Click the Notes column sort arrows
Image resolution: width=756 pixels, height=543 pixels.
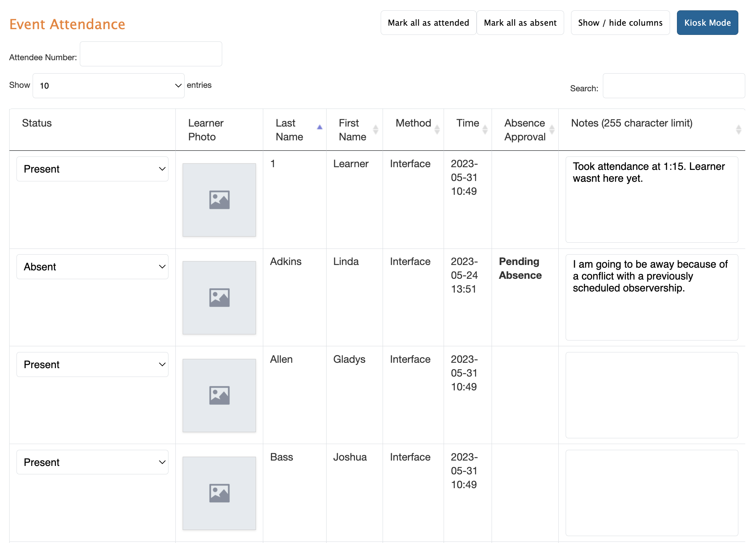click(x=738, y=130)
